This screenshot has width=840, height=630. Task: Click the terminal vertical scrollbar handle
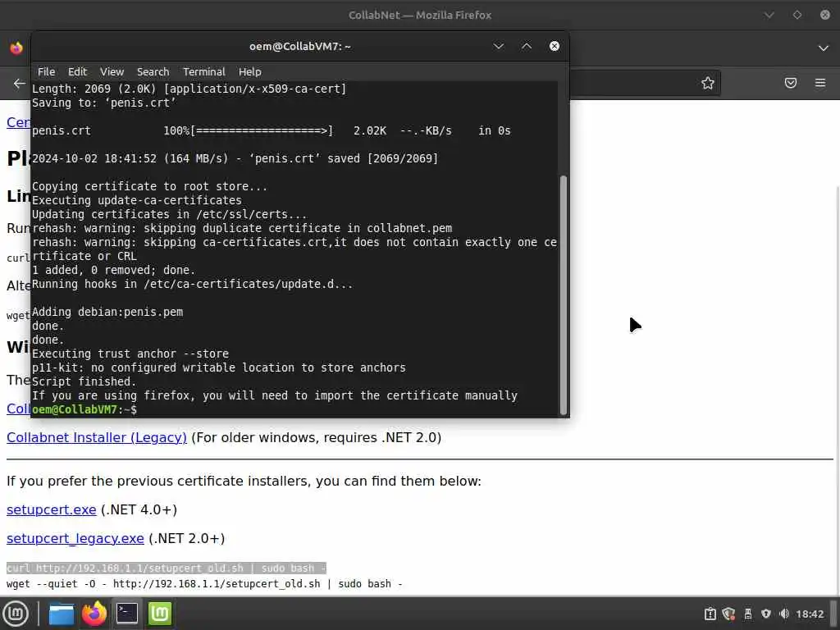pyautogui.click(x=563, y=294)
